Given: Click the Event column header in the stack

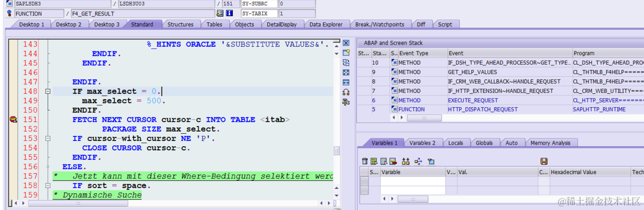Looking at the screenshot, I should point(509,53).
